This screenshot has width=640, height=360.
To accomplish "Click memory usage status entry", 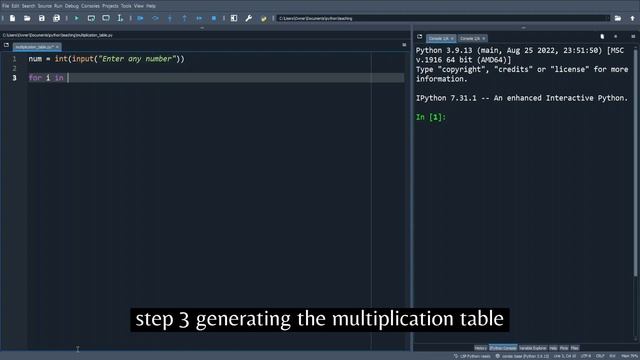I will (x=629, y=356).
